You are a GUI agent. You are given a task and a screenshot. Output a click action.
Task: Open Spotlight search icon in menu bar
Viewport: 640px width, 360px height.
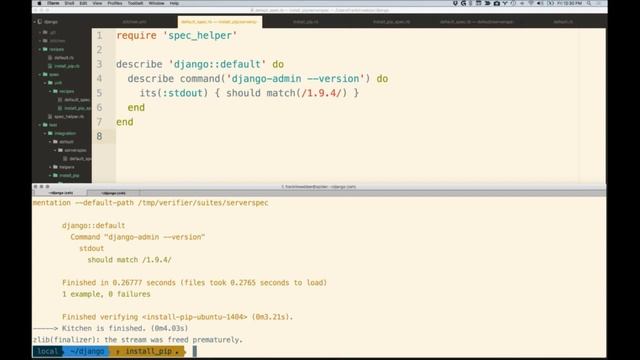pyautogui.click(x=589, y=3)
